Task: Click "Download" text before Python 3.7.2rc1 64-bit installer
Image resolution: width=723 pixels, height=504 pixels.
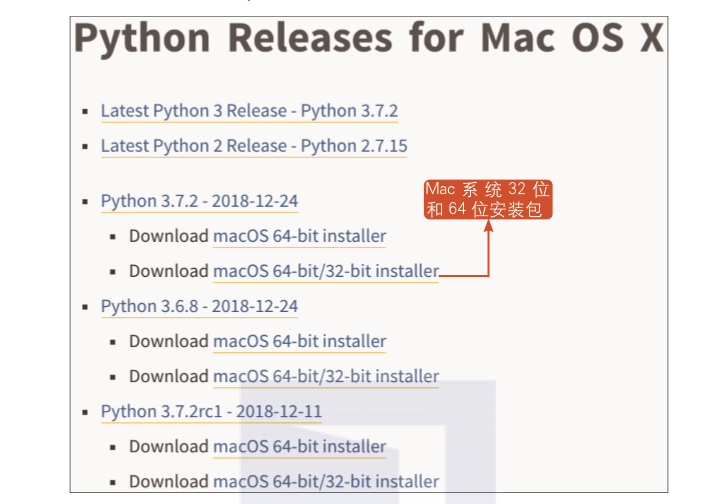Action: [x=168, y=446]
